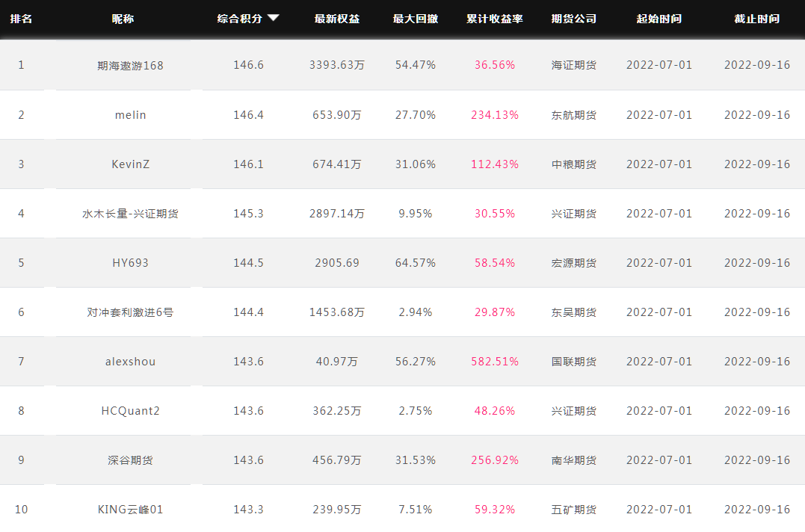Select the company 宏源期货
805x532 pixels.
coord(574,263)
